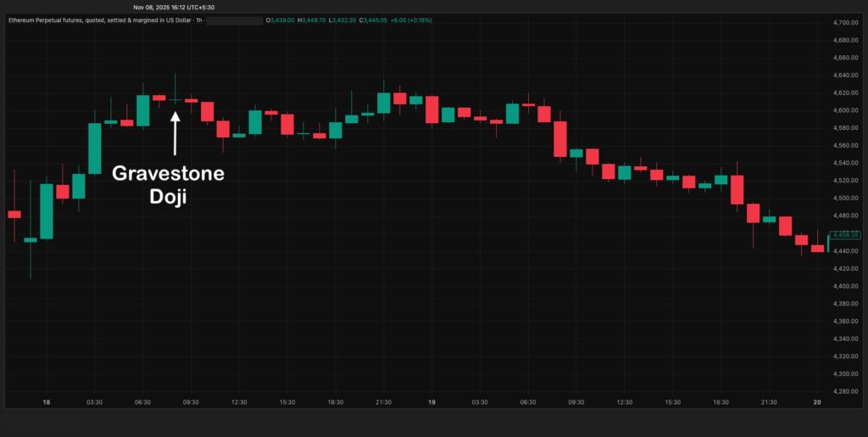The height and width of the screenshot is (437, 868).
Task: Click the low value L3,432.35
Action: tap(342, 20)
